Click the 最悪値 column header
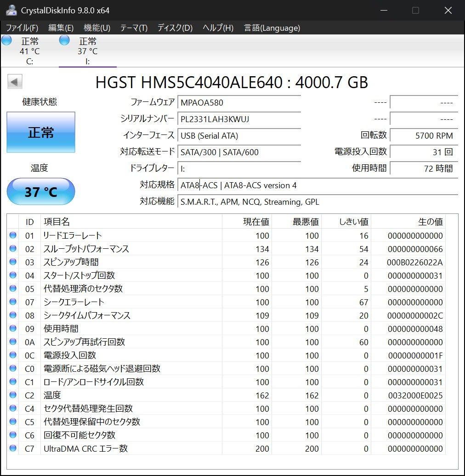Viewport: 465px width, 476px height. click(296, 222)
